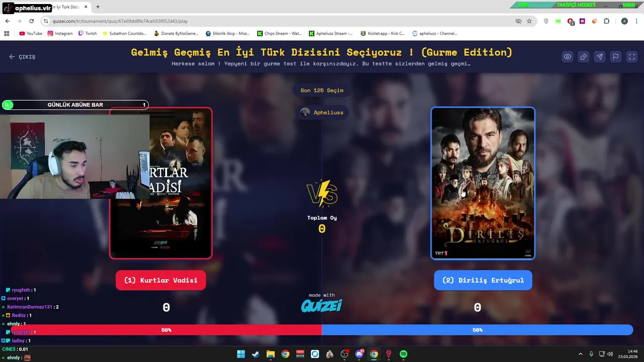The width and height of the screenshot is (644, 362).
Task: Open the Chrome apps grid shortcut
Action: [7, 34]
